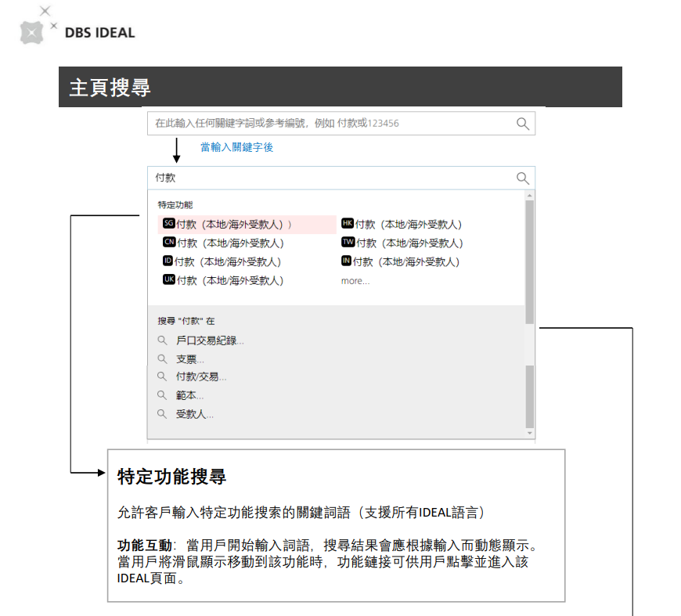Click the 功能互動 bold label

(145, 546)
